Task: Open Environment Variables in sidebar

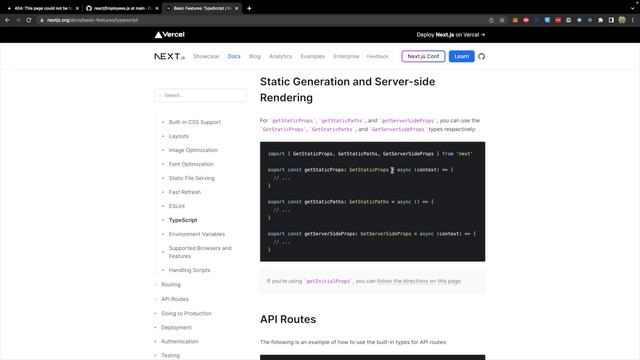Action: (x=197, y=234)
